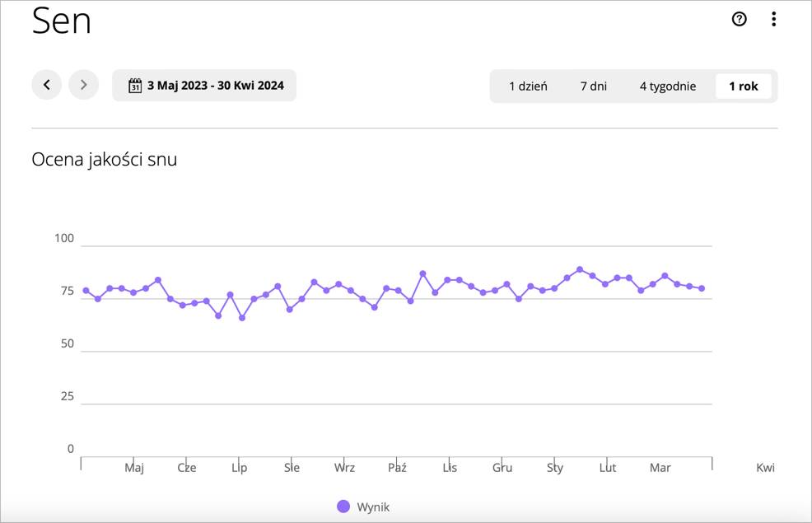Open the three-dot more options menu
The image size is (812, 523).
[773, 19]
